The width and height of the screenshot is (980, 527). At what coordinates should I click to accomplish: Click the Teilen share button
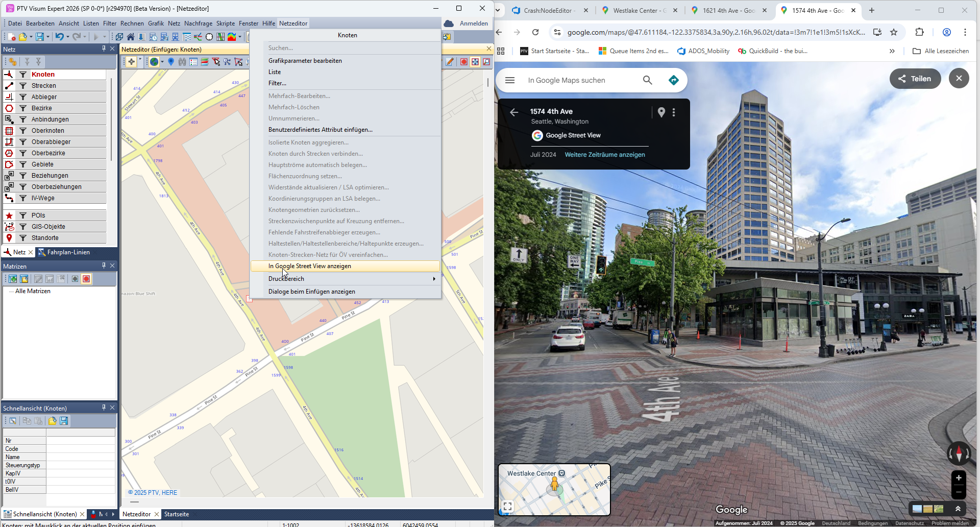(x=915, y=79)
